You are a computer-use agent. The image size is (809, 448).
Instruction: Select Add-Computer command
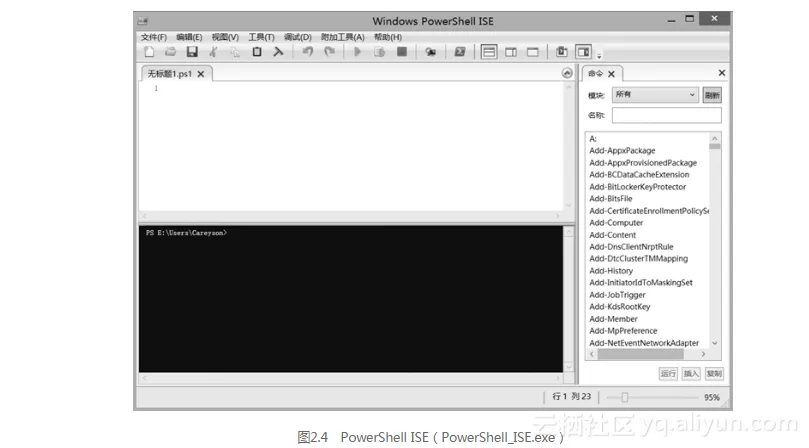(x=616, y=223)
